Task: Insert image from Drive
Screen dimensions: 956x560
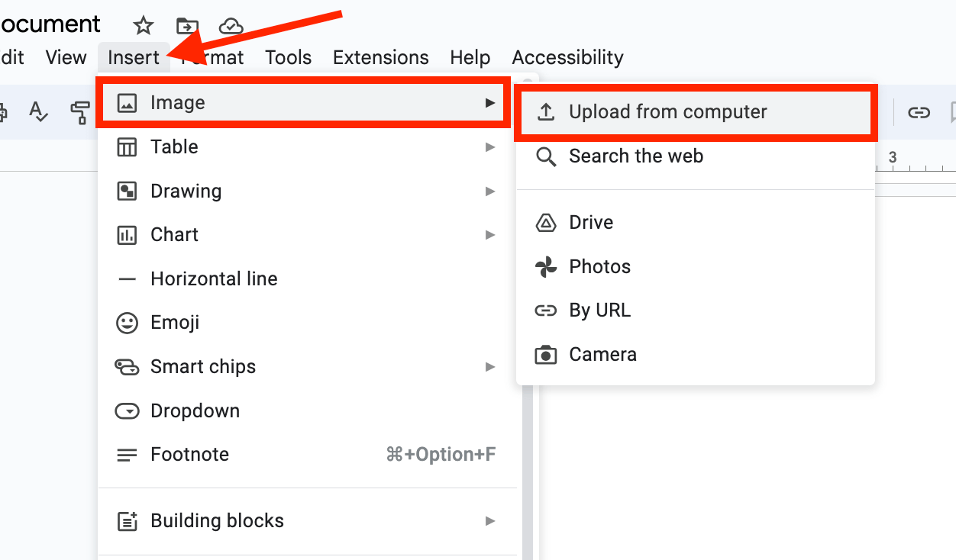Action: 696,223
